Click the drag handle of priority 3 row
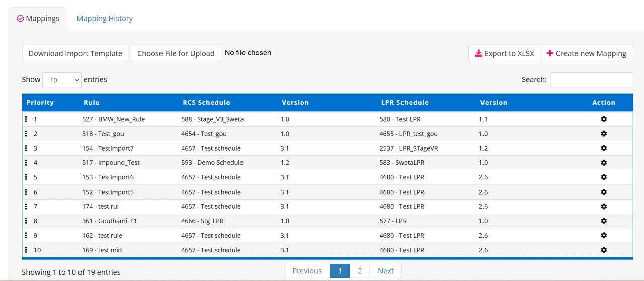The height and width of the screenshot is (281, 644). tap(26, 148)
